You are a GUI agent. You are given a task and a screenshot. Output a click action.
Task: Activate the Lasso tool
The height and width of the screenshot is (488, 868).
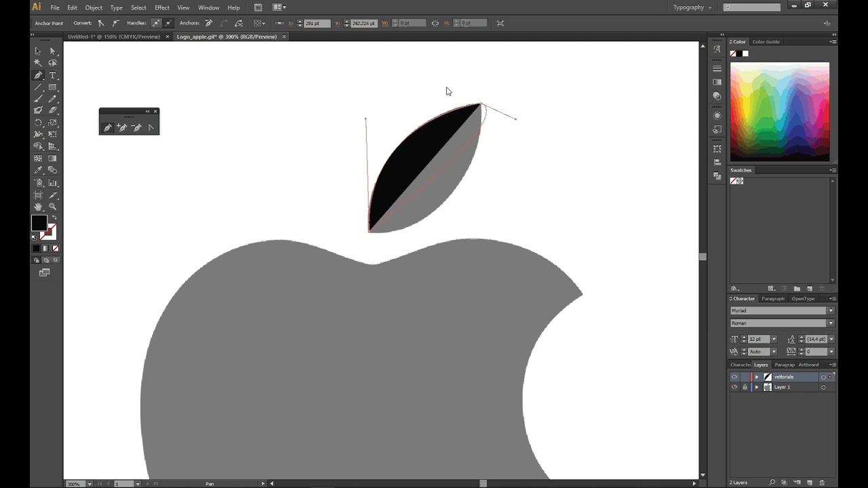click(x=52, y=63)
